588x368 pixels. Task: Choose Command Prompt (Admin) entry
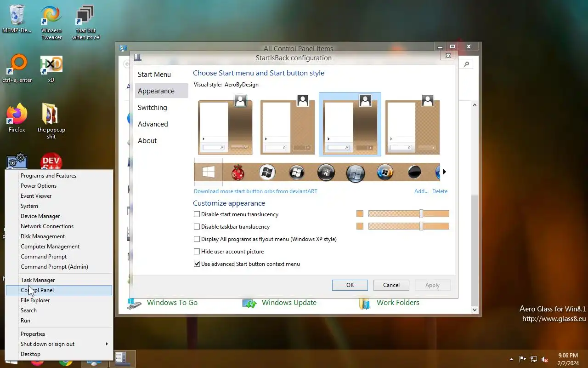click(x=59, y=267)
